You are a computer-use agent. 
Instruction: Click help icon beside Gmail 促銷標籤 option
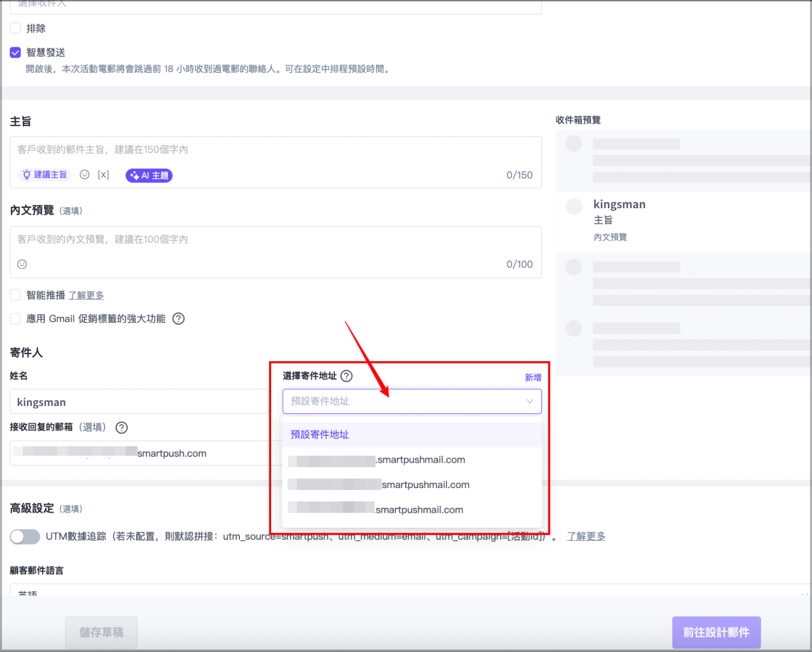[178, 319]
